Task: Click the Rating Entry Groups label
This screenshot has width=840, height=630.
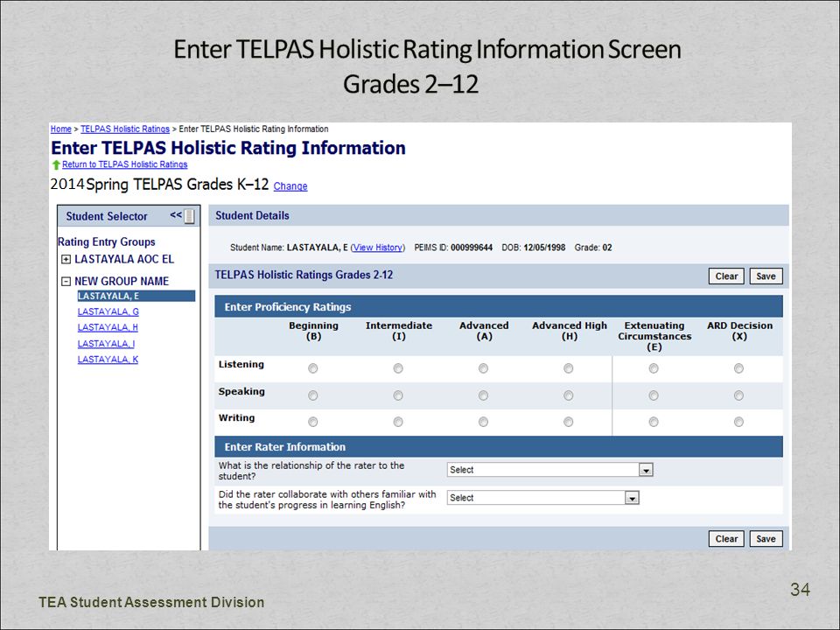Action: 107,242
